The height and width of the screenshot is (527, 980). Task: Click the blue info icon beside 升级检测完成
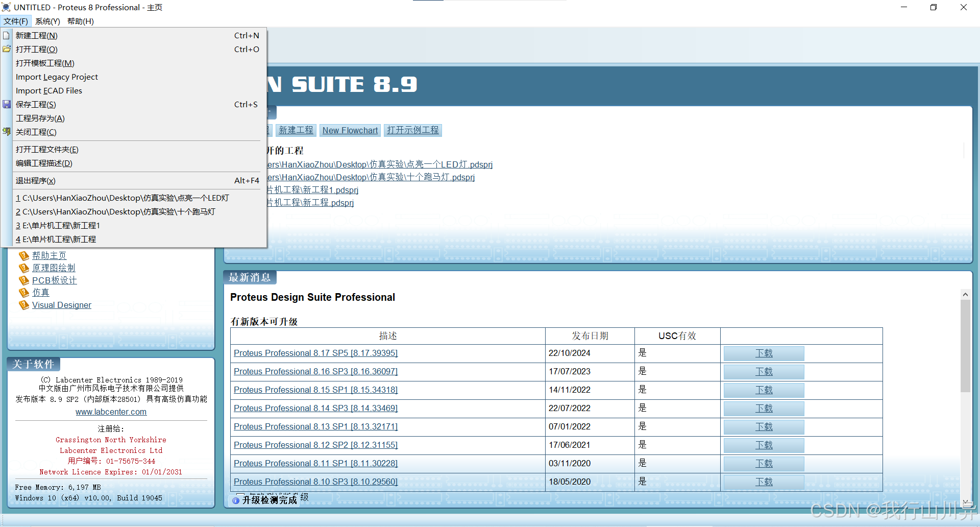pyautogui.click(x=236, y=500)
